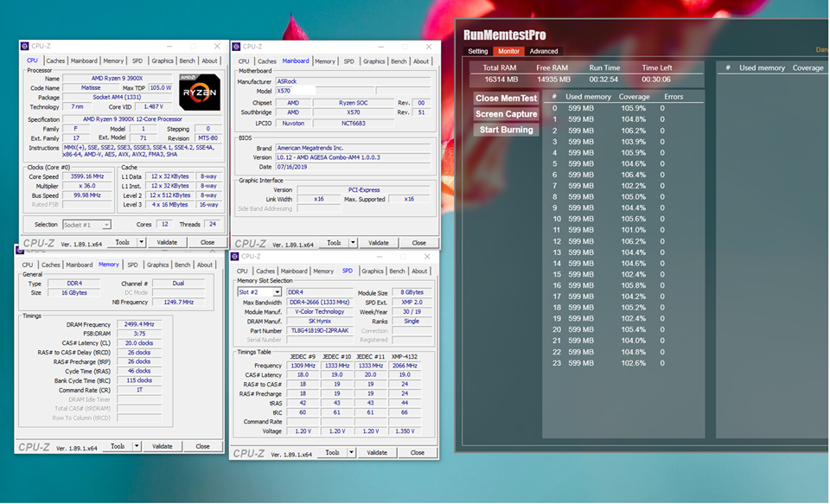This screenshot has width=830, height=504.
Task: Open Memory tab in Mainboard window
Action: pyautogui.click(x=324, y=61)
